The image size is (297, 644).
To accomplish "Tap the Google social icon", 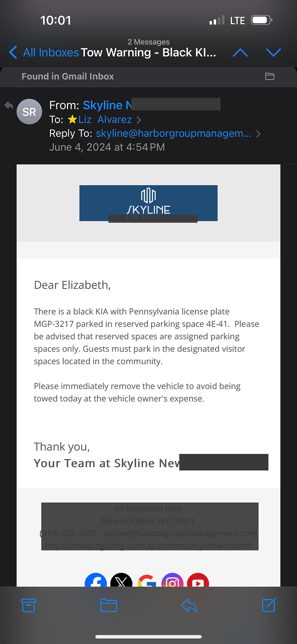I will click(147, 580).
